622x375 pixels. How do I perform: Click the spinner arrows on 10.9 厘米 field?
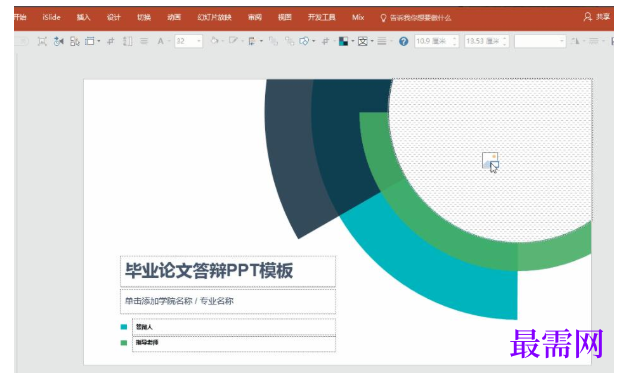click(x=455, y=41)
